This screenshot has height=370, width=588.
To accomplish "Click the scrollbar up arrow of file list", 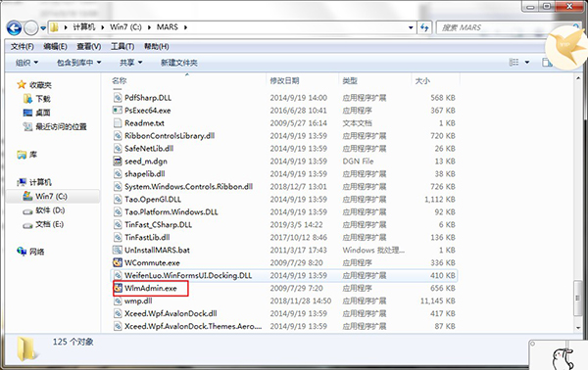I will [578, 78].
